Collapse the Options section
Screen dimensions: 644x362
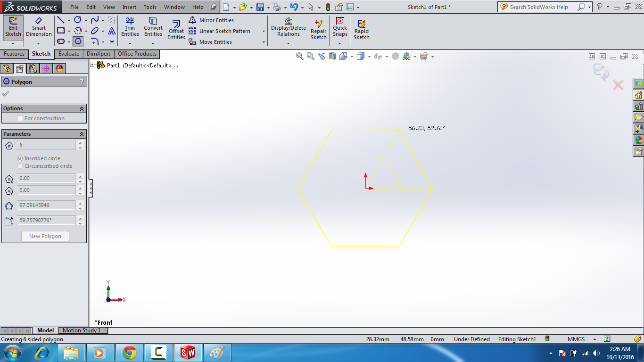(x=82, y=108)
